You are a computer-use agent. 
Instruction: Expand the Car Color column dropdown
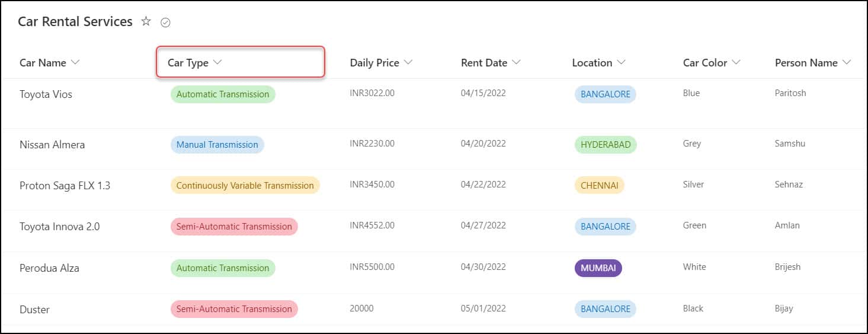(736, 62)
